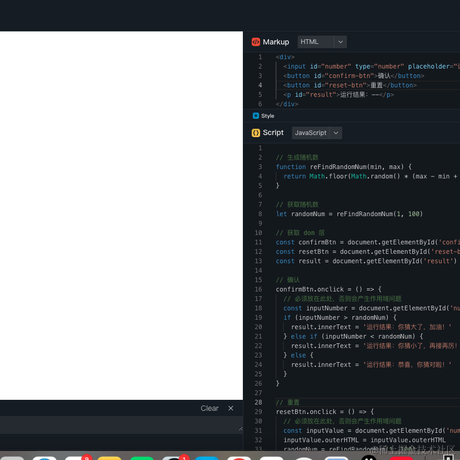Select the Markup panel title
460x460 pixels.
point(276,42)
